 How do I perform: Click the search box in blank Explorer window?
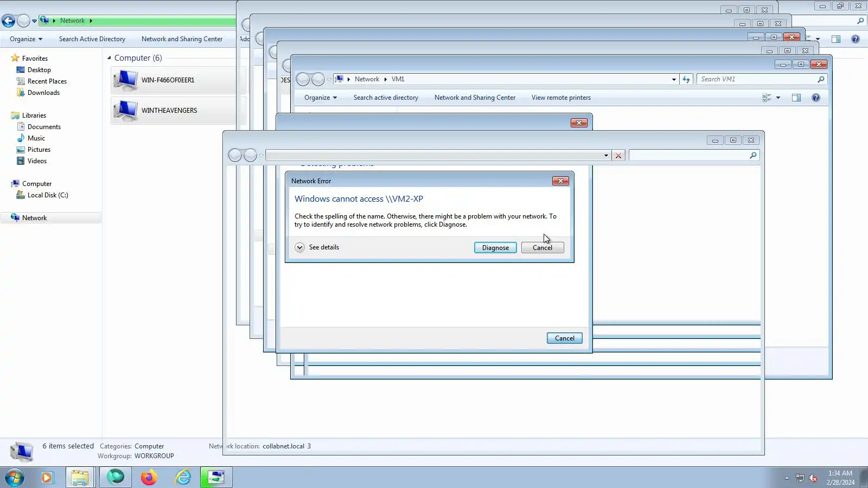pos(694,156)
